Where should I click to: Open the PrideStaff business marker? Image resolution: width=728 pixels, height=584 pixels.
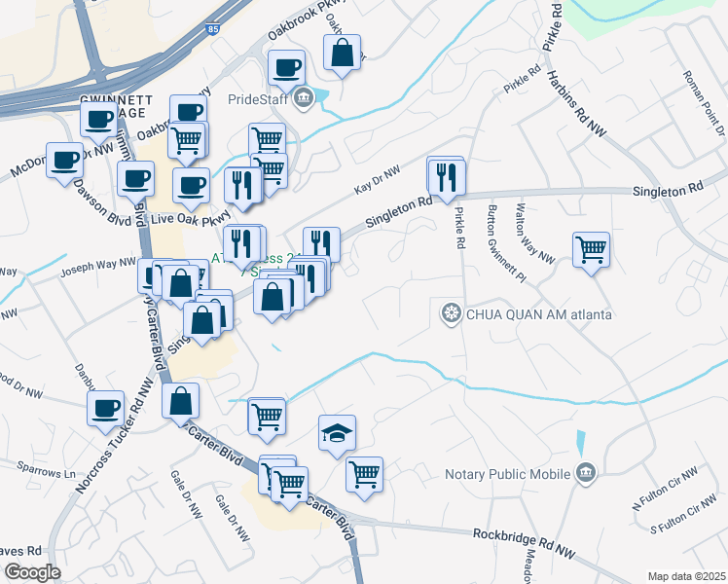pyautogui.click(x=303, y=97)
